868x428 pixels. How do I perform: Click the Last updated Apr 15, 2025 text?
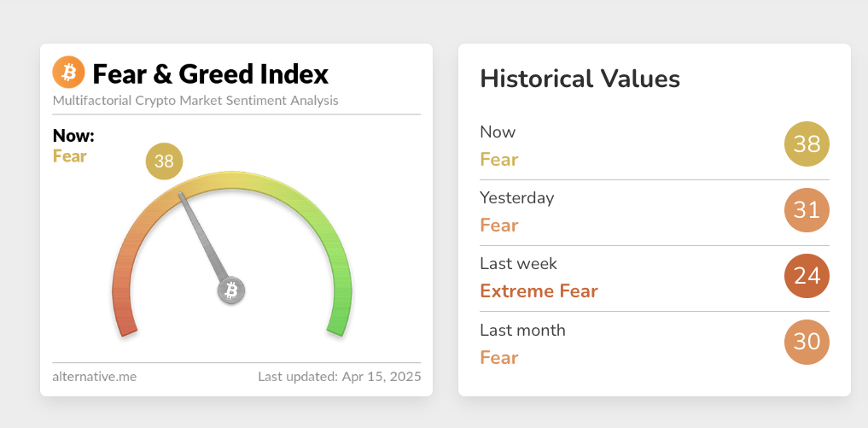point(339,376)
